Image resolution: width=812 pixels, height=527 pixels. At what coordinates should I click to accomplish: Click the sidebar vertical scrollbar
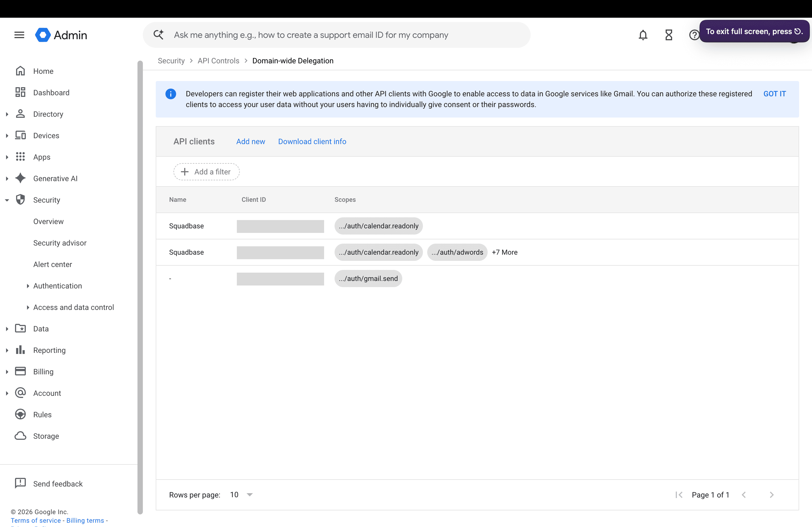140,287
